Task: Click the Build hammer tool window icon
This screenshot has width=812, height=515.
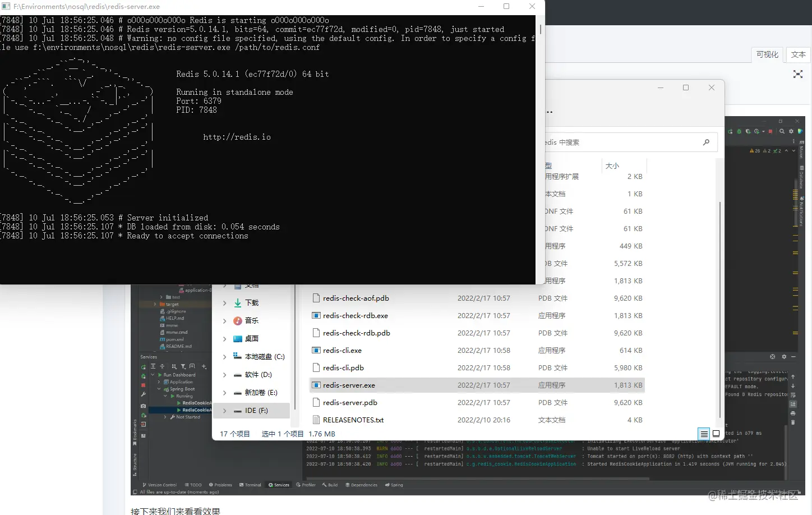Action: coord(331,485)
